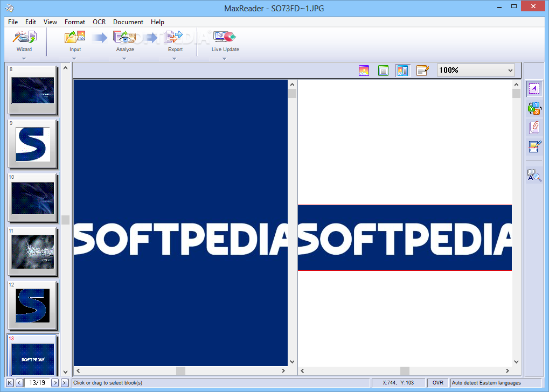Go to the previous page button
Viewport: 549px width, 392px height.
coord(19,383)
